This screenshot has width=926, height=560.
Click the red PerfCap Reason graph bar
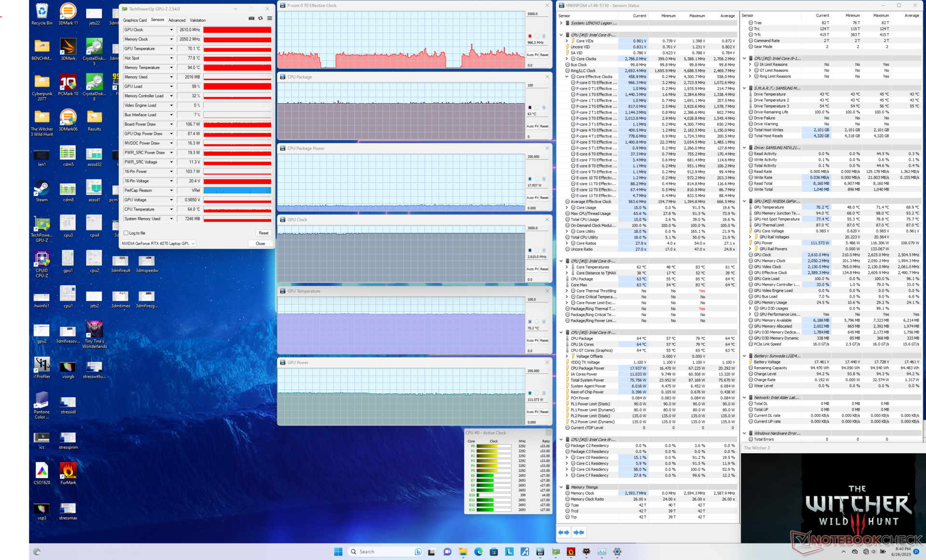point(237,190)
